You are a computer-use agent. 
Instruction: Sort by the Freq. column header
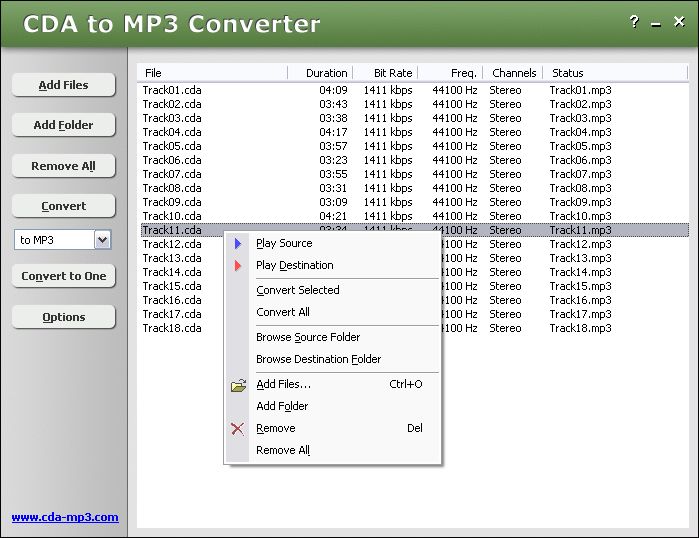(x=450, y=73)
